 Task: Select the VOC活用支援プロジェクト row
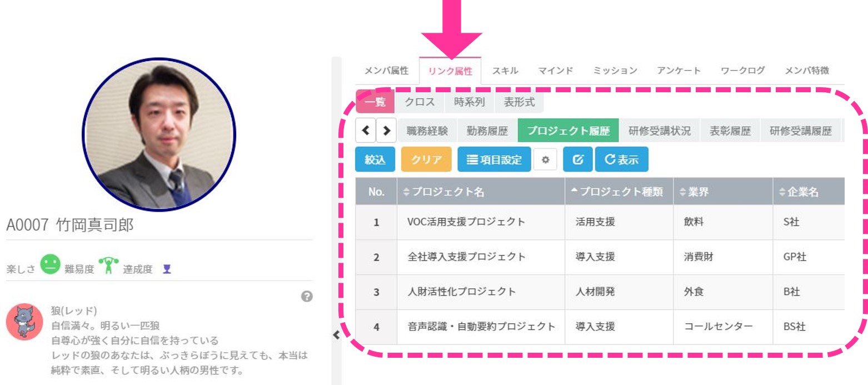click(466, 222)
